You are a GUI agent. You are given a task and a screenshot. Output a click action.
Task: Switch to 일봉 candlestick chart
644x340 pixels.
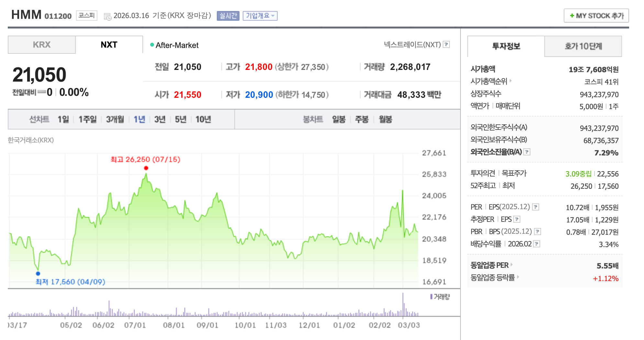339,119
